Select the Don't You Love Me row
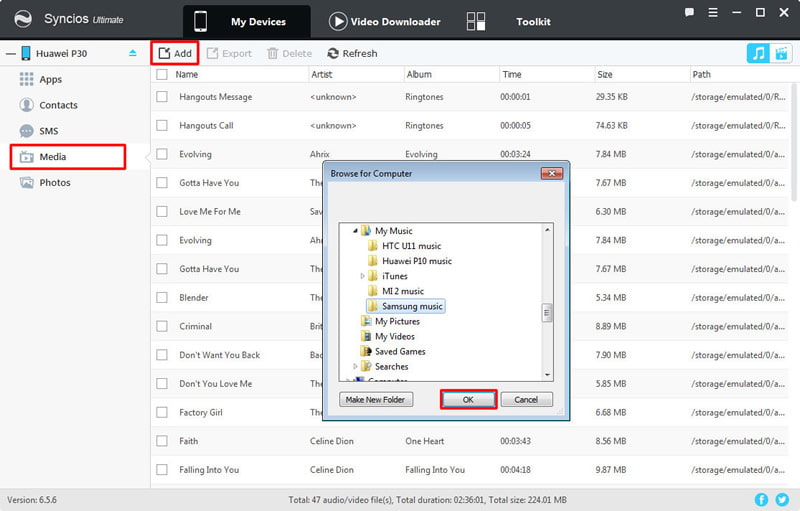Viewport: 800px width, 511px height. click(469, 384)
